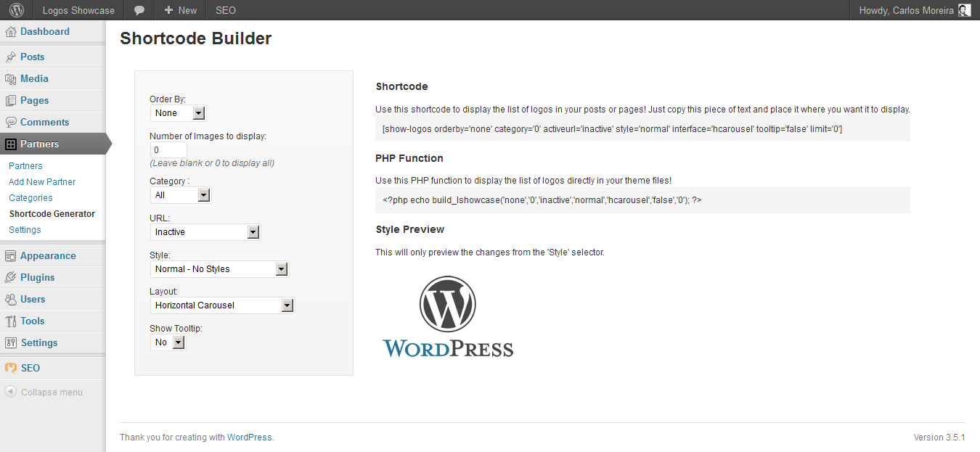Screen dimensions: 980x452
Task: Click the Posts pushpin icon
Action: pos(10,57)
